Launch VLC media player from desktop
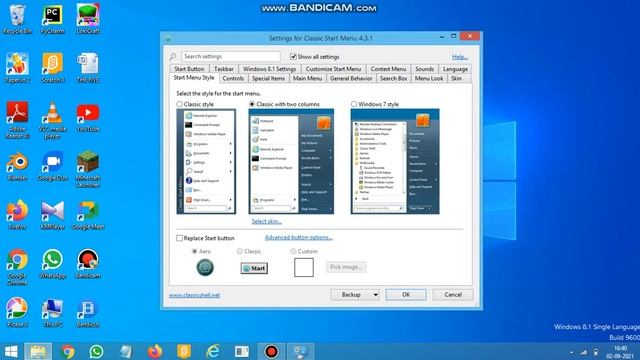Image resolution: width=640 pixels, height=360 pixels. pyautogui.click(x=53, y=120)
